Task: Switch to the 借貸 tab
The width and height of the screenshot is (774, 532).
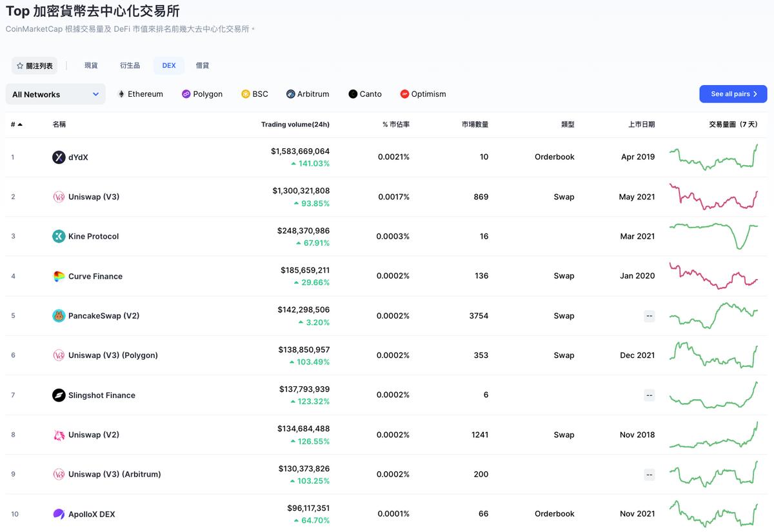Action: [203, 66]
